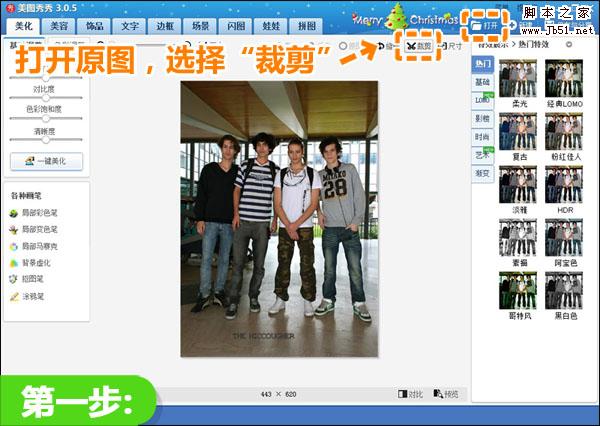600x426 pixels.
Task: Apply the 粉红佳人 effect thumbnail
Action: tap(564, 131)
